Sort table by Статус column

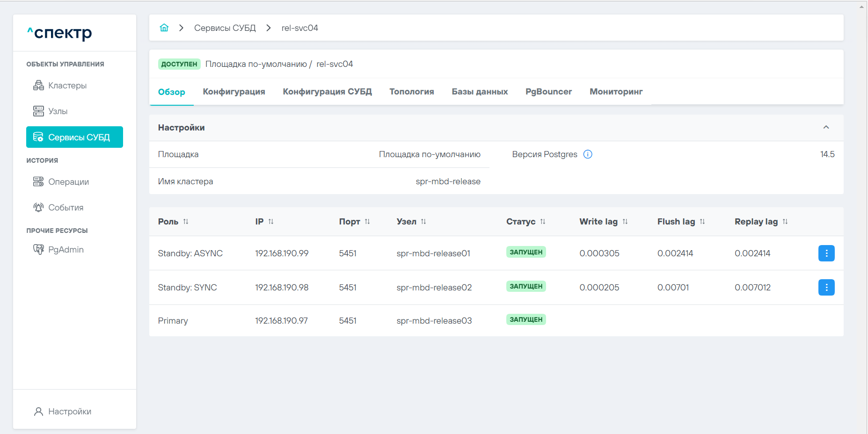coord(543,222)
